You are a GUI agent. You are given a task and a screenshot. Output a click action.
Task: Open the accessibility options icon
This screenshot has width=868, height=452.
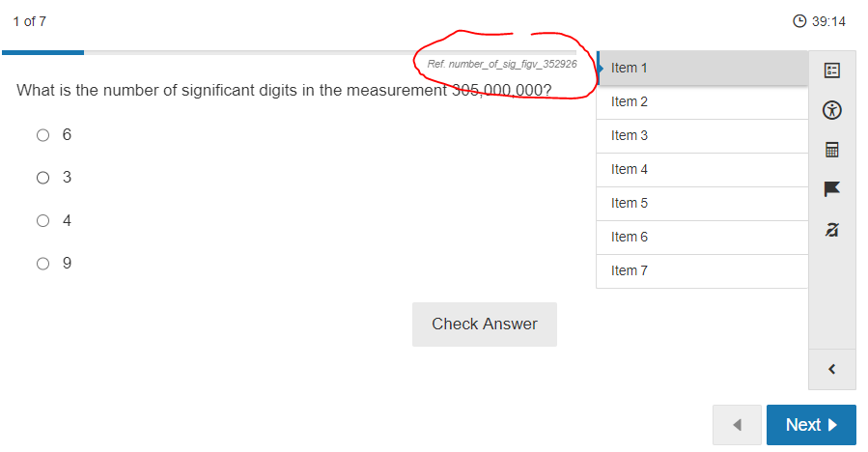coord(831,110)
